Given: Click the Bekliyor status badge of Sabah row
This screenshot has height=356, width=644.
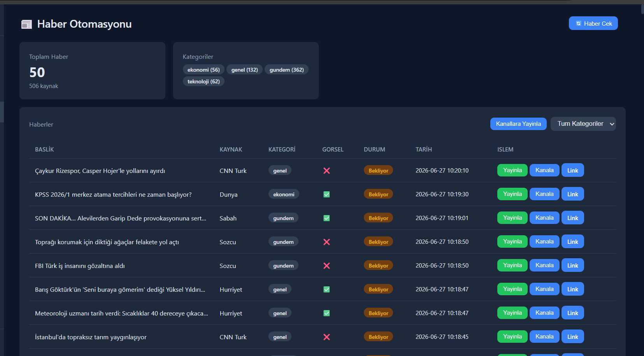Looking at the screenshot, I should coord(378,218).
